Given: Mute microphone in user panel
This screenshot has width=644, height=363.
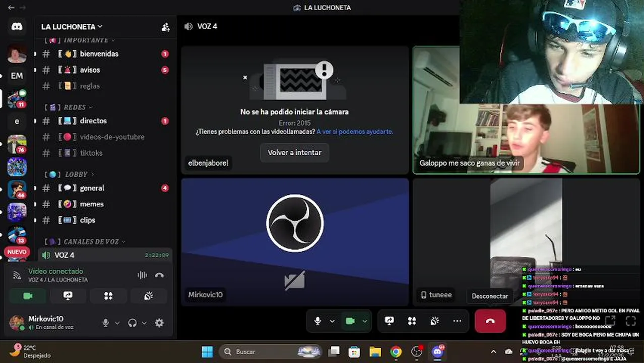Looking at the screenshot, I should (x=106, y=323).
